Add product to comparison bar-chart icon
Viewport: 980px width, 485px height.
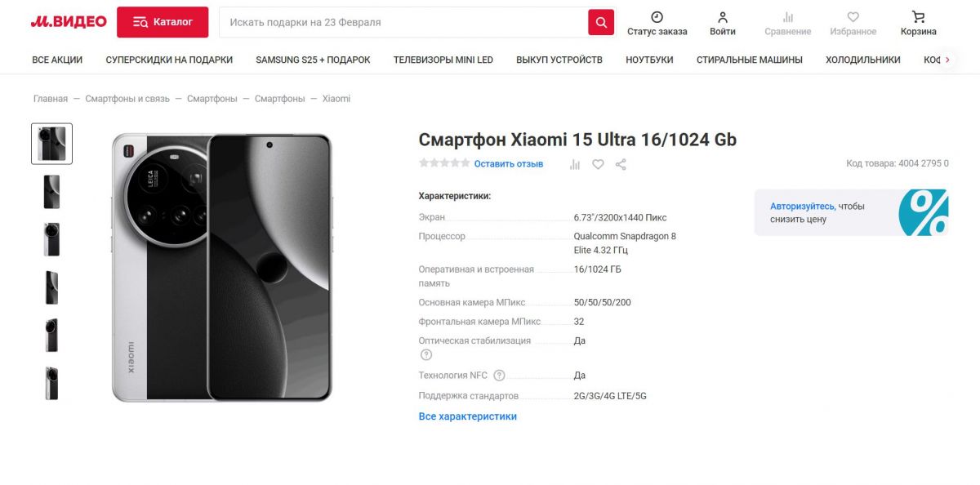(x=575, y=164)
